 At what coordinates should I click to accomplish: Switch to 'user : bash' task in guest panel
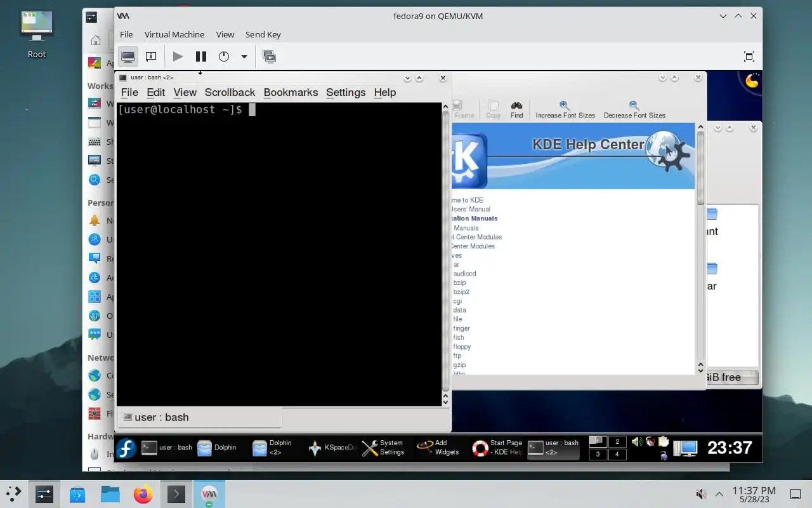click(166, 448)
